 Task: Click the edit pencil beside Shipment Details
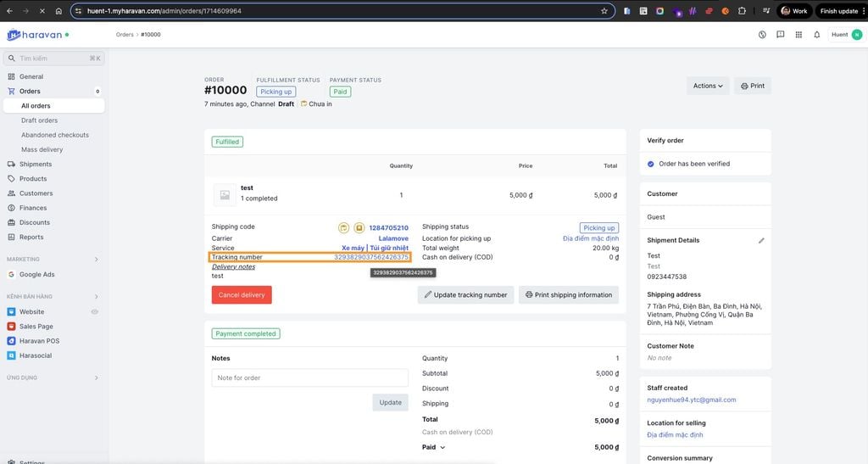click(761, 240)
